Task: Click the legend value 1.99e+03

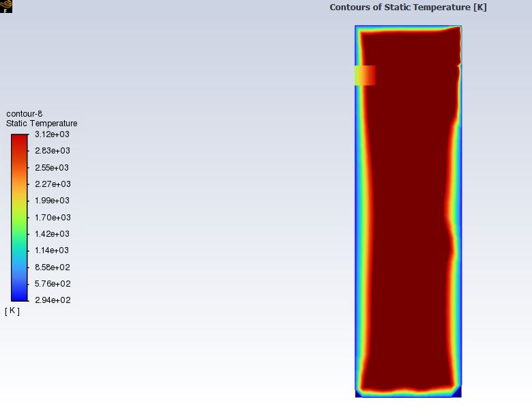Action: click(x=52, y=201)
